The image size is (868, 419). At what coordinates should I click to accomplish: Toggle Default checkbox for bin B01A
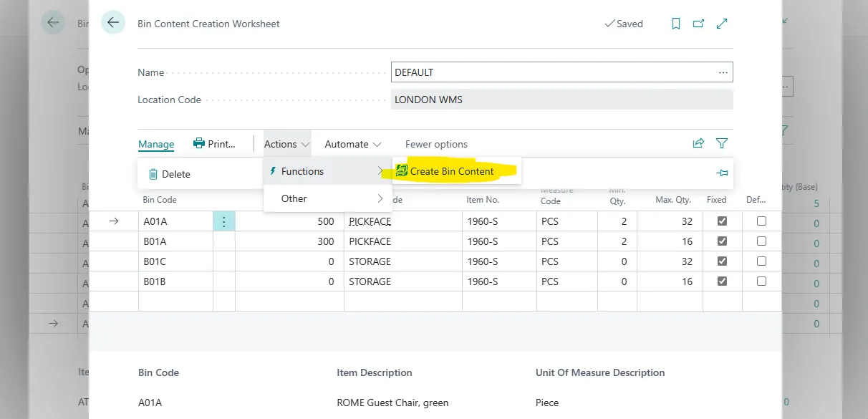[761, 241]
